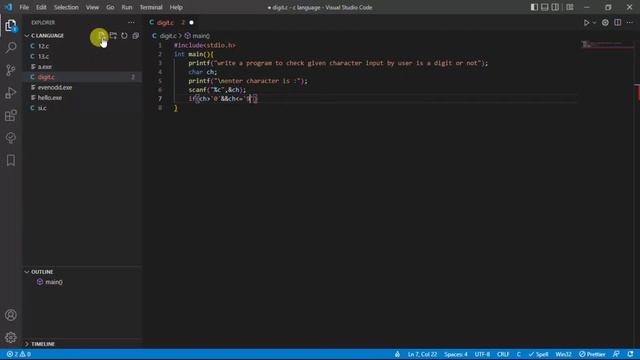
Task: Select hello.exe in the explorer
Action: coord(82,98)
